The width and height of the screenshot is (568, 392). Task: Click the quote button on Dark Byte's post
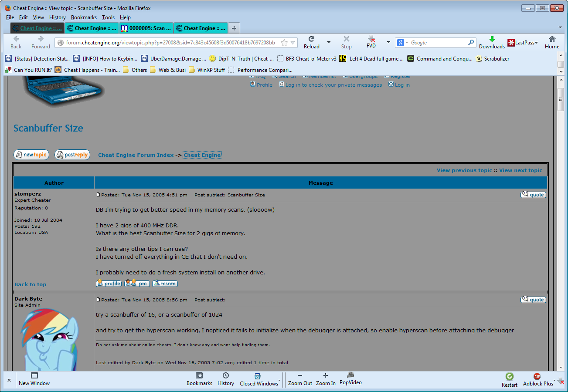533,300
